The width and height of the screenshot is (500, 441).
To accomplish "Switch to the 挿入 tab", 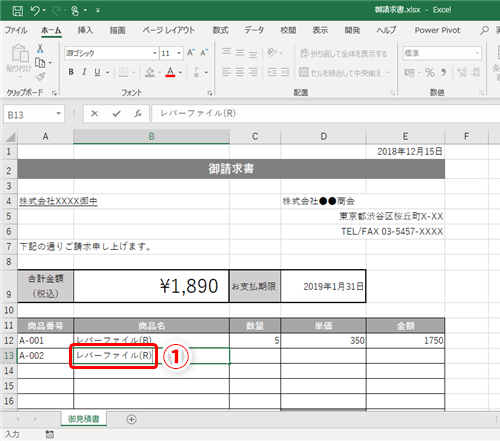I will tap(85, 30).
